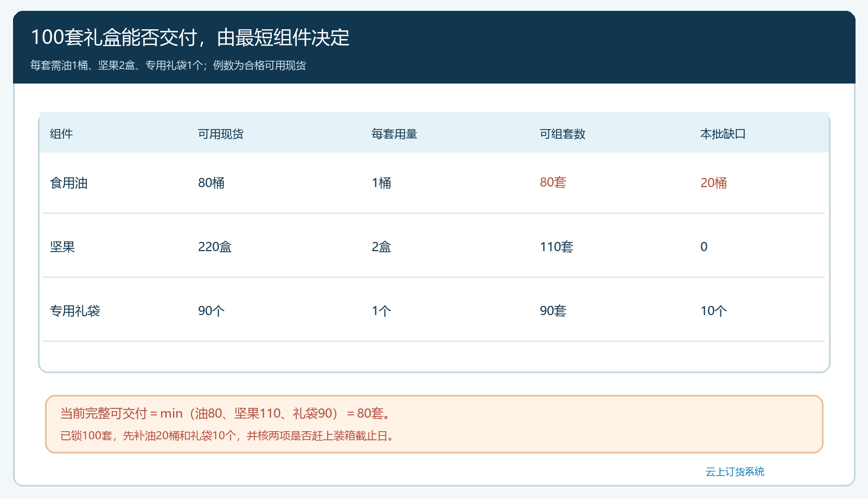Click the 90个 available stock cell
The width and height of the screenshot is (868, 499).
coord(211,311)
